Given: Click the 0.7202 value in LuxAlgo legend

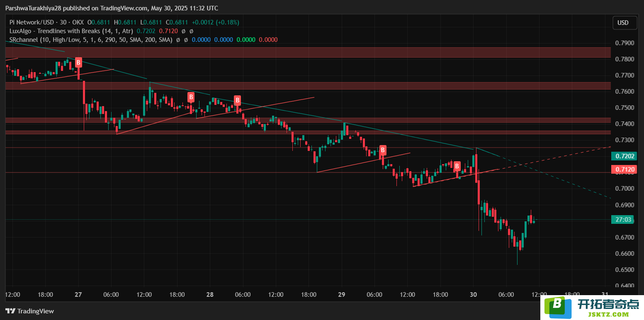Looking at the screenshot, I should [x=146, y=31].
